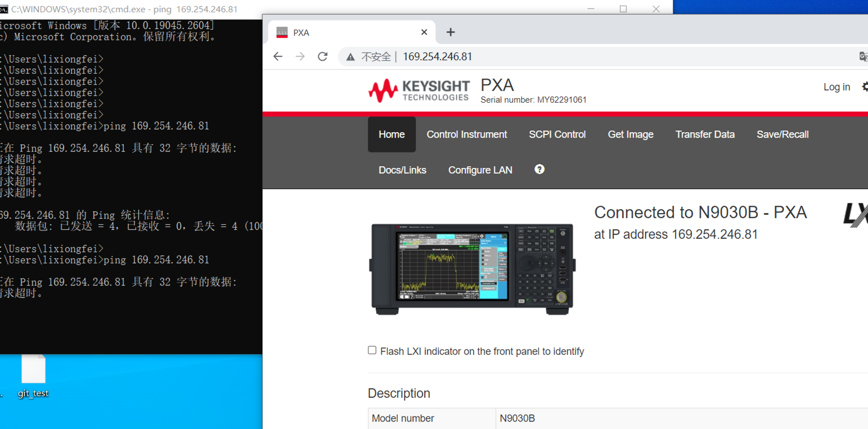Open the settings gear next to Log in
This screenshot has height=429, width=868.
click(865, 87)
